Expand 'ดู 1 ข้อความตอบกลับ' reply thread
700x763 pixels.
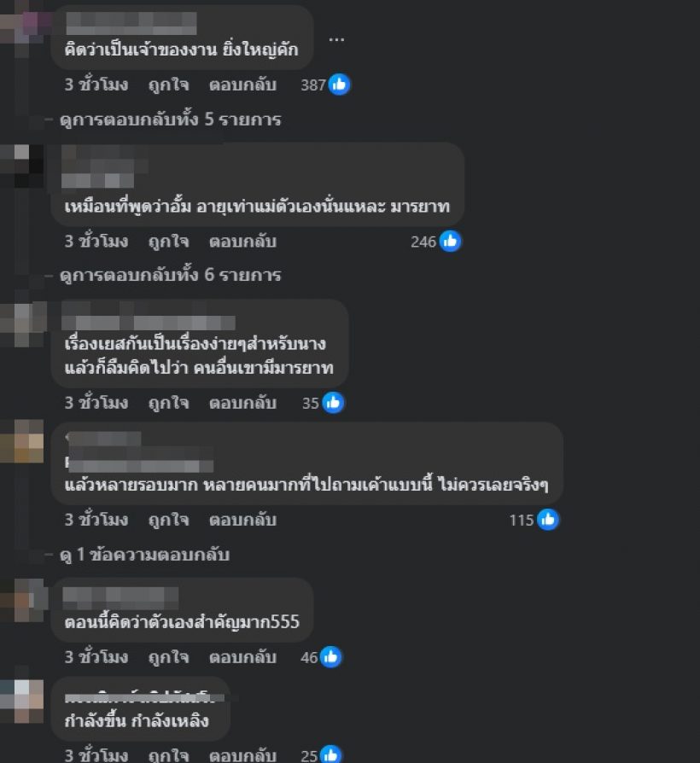pyautogui.click(x=144, y=554)
